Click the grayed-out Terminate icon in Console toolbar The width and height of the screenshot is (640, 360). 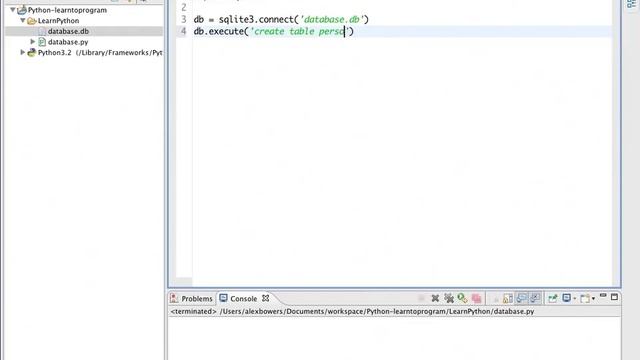(x=422, y=298)
